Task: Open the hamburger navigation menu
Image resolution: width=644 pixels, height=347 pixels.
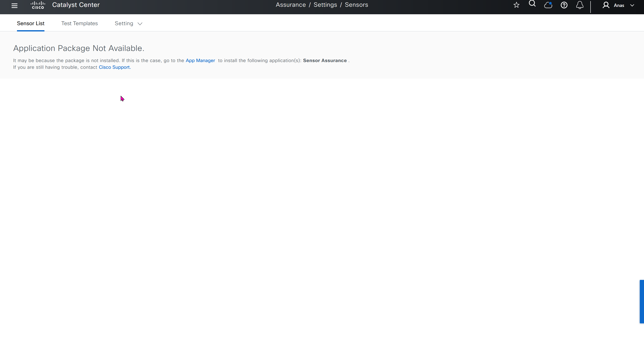Action: click(14, 5)
